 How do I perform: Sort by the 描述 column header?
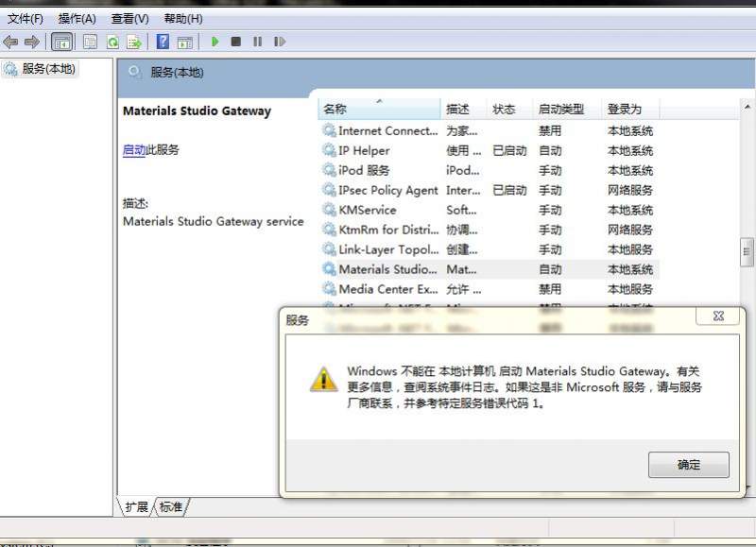[463, 110]
